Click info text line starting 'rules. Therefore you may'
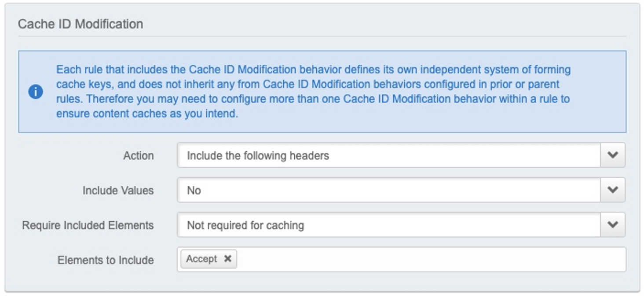 (x=313, y=99)
